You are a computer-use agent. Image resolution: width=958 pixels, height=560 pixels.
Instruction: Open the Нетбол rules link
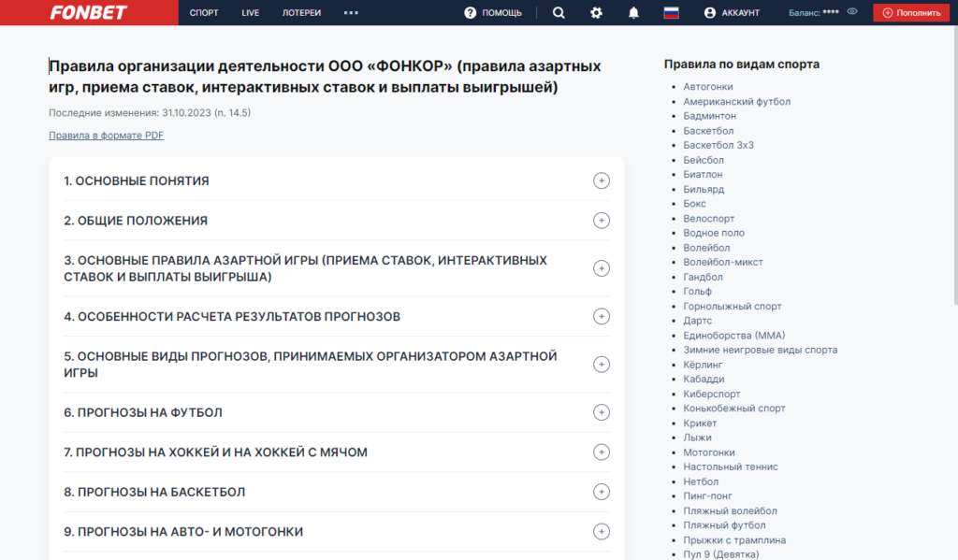tap(701, 481)
